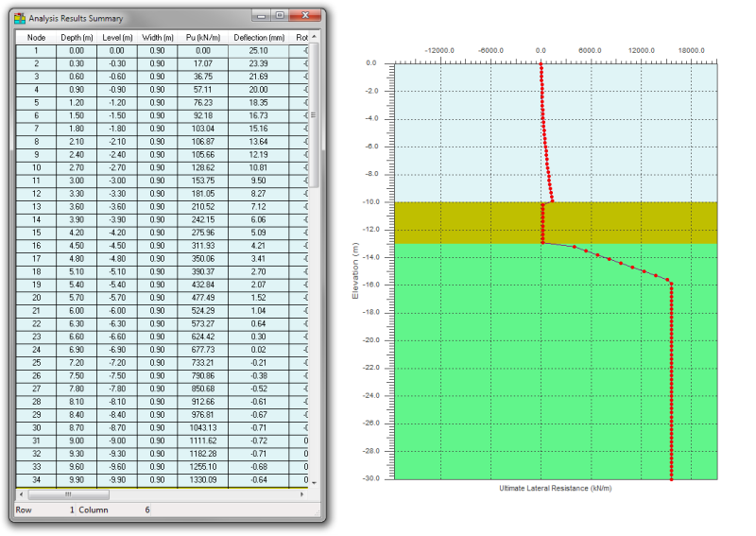Select the Pu cell showing 1111.62
The width and height of the screenshot is (756, 536).
[203, 441]
